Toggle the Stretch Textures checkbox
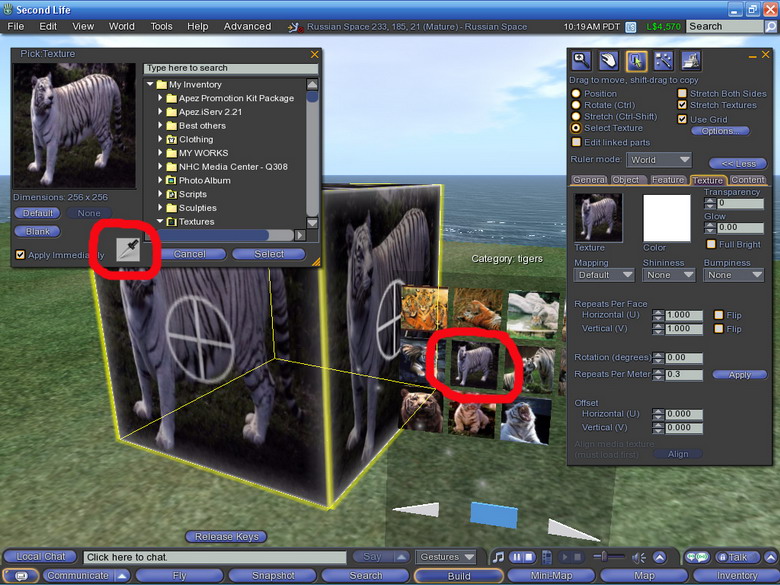The height and width of the screenshot is (585, 780). pyautogui.click(x=682, y=105)
